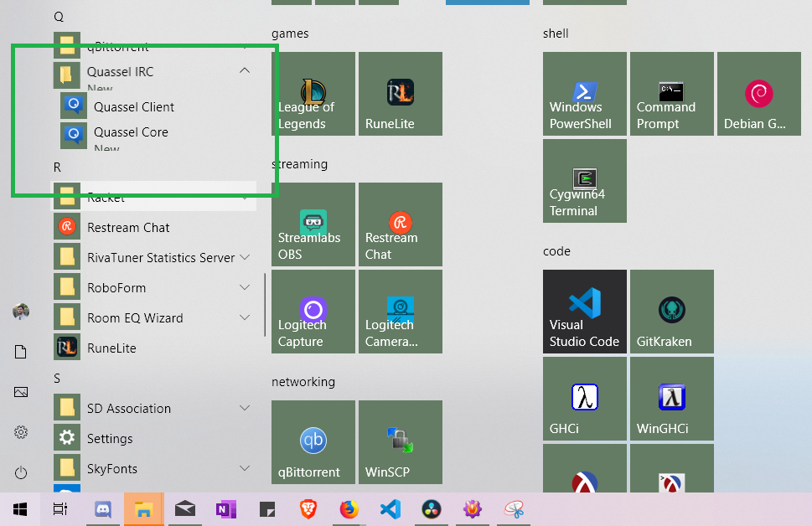Image resolution: width=812 pixels, height=526 pixels.
Task: Launch the WinGHCi tile
Action: pos(672,398)
